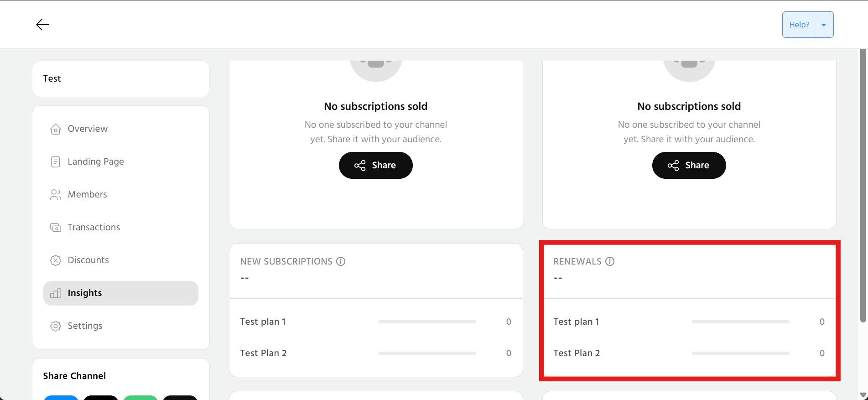Image resolution: width=868 pixels, height=400 pixels.
Task: Click the Settings gear icon
Action: [x=56, y=326]
